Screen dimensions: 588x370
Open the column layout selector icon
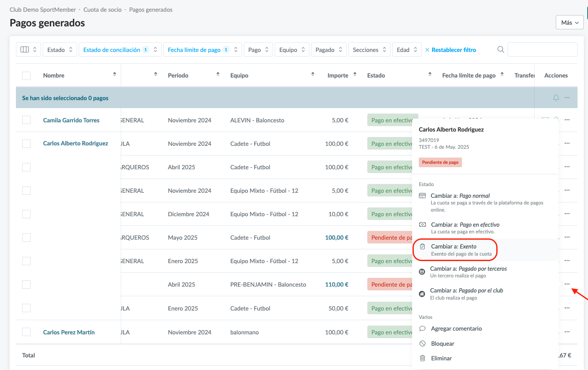tap(25, 49)
